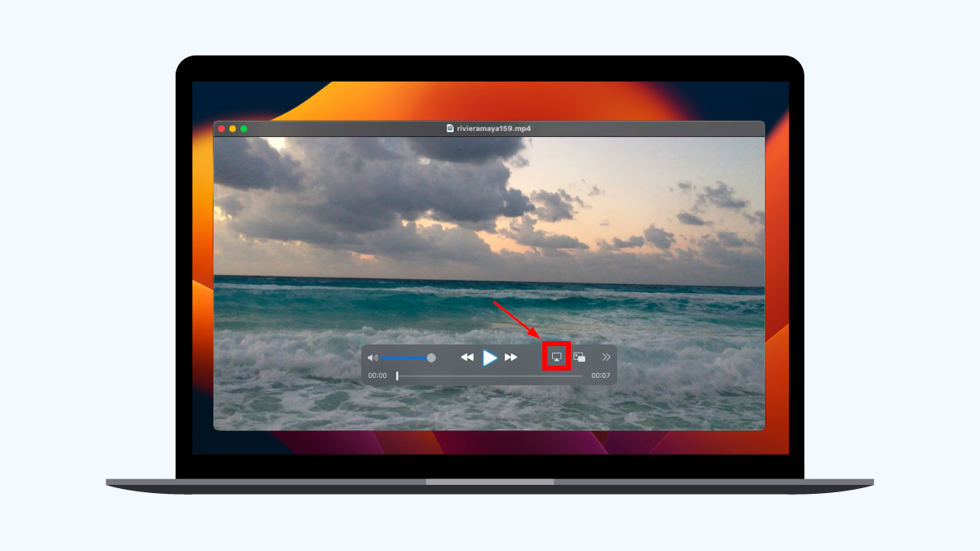Click the window title bar
This screenshot has width=980, height=551.
pyautogui.click(x=343, y=128)
